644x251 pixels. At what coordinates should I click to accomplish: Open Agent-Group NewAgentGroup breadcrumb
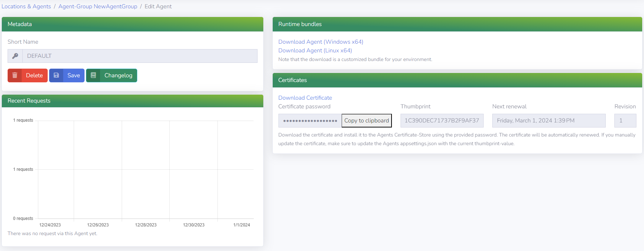98,7
